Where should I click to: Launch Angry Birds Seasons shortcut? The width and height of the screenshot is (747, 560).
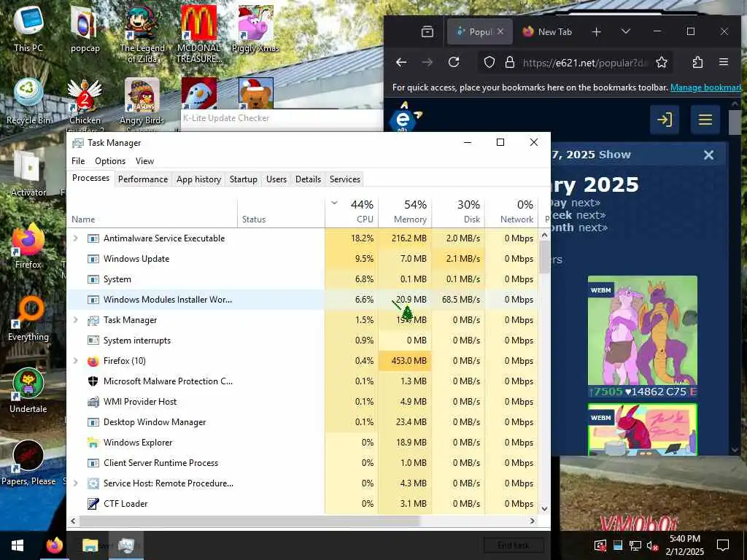coord(142,105)
